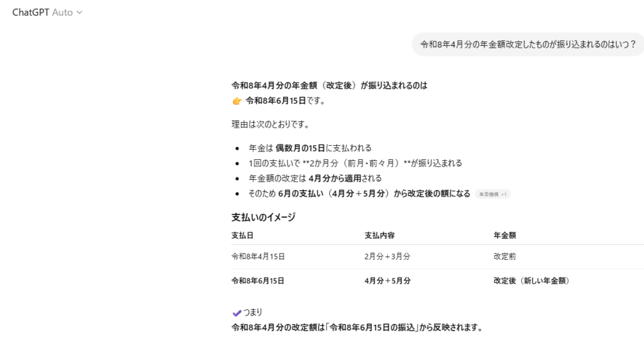Viewport: 644px width, 344px height.
Task: Click the chevron next to Auto
Action: tap(79, 13)
